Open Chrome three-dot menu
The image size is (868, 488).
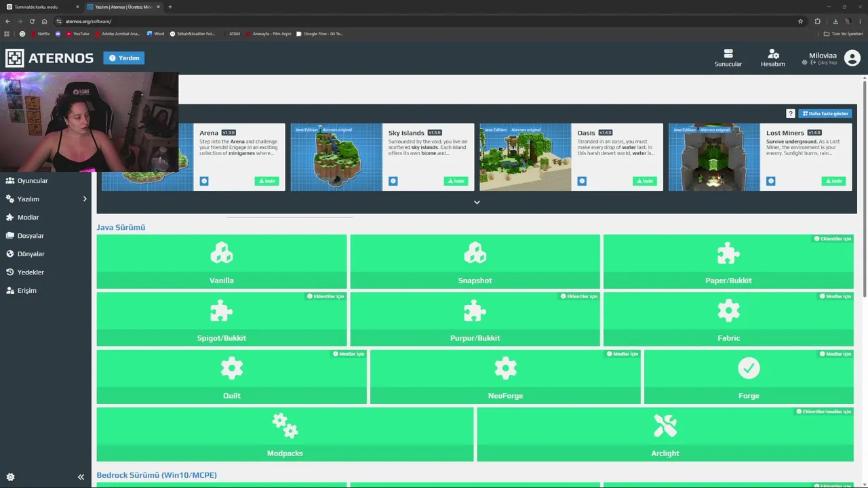[x=860, y=21]
